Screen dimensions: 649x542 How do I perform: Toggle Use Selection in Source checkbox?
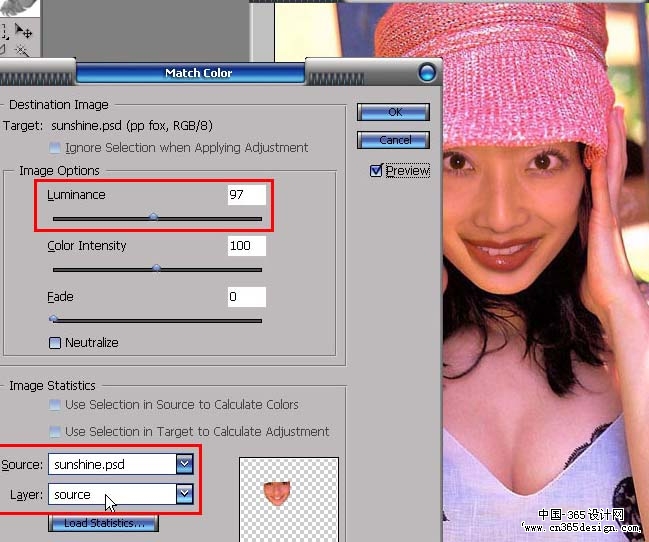(x=55, y=405)
